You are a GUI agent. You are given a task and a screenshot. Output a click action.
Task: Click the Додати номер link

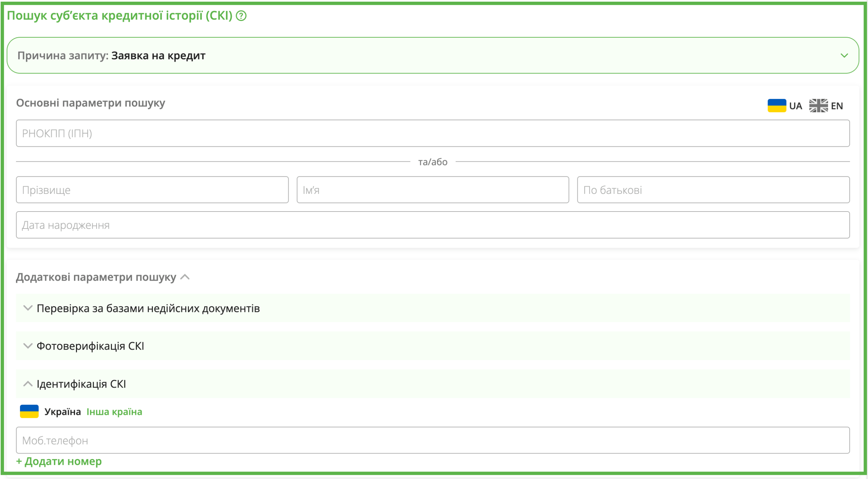pos(59,461)
